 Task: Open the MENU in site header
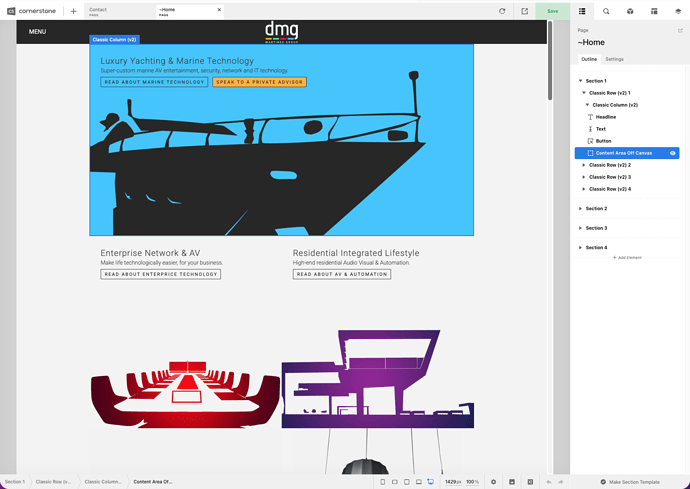(37, 32)
